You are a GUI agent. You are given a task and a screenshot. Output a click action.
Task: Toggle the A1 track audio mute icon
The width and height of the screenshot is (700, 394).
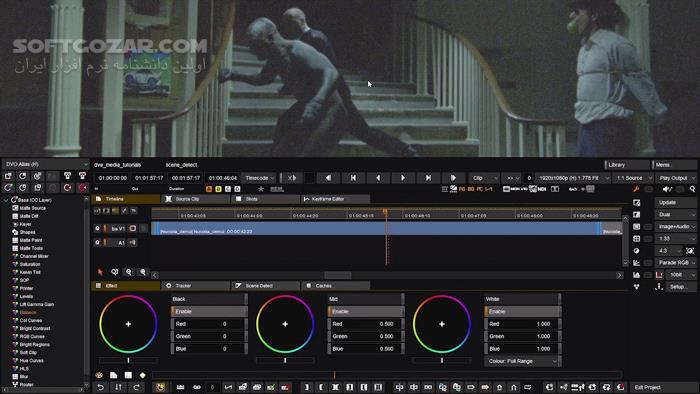pos(133,243)
